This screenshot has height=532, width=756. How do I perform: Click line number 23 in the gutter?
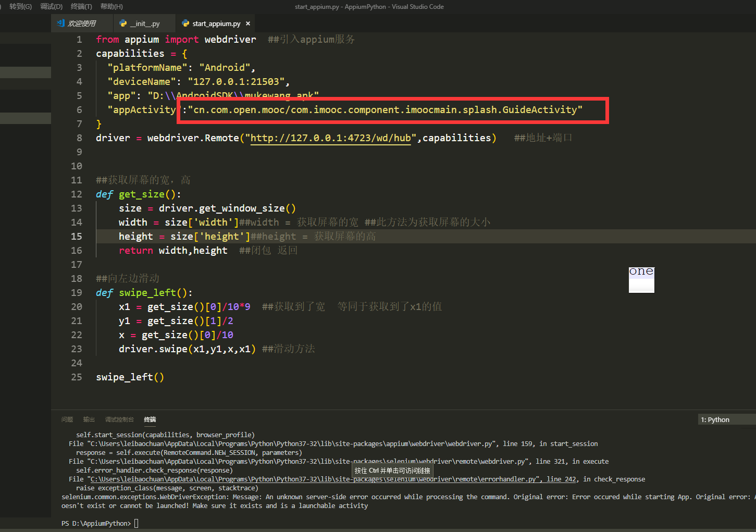coord(77,349)
